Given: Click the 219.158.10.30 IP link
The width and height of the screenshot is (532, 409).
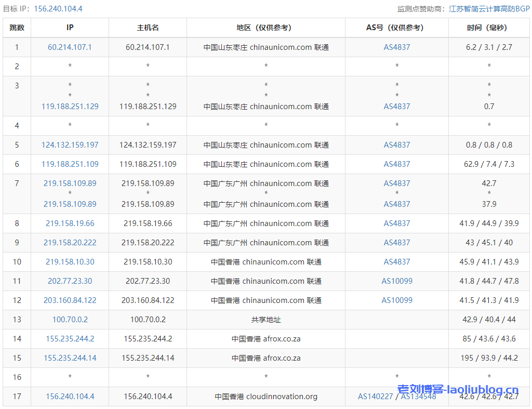Looking at the screenshot, I should [70, 262].
